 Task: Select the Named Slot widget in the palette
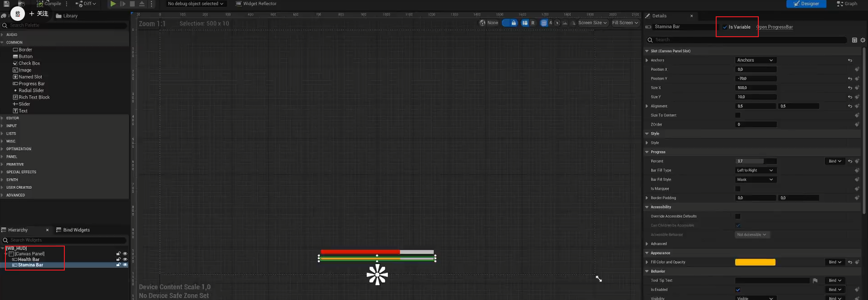coord(27,77)
